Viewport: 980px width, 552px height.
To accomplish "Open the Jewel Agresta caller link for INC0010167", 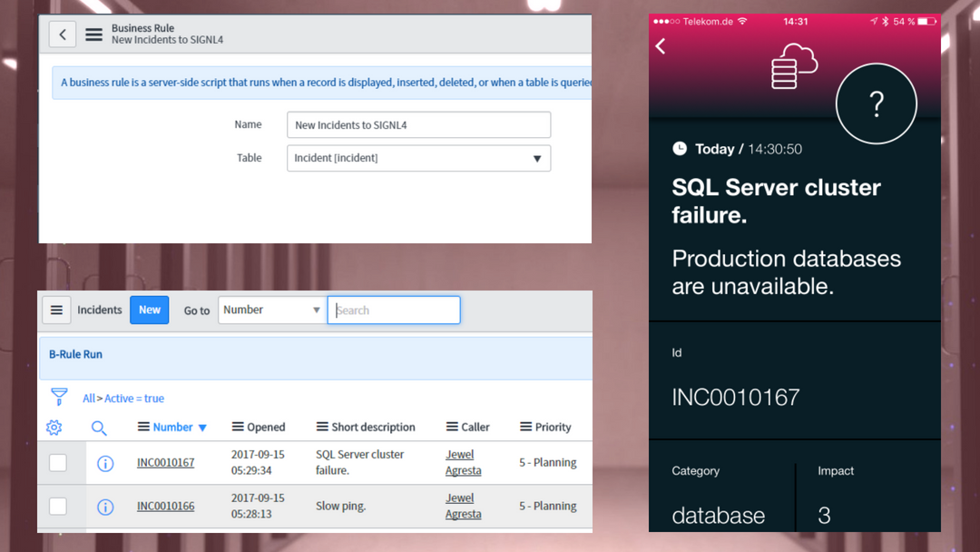I will point(463,463).
